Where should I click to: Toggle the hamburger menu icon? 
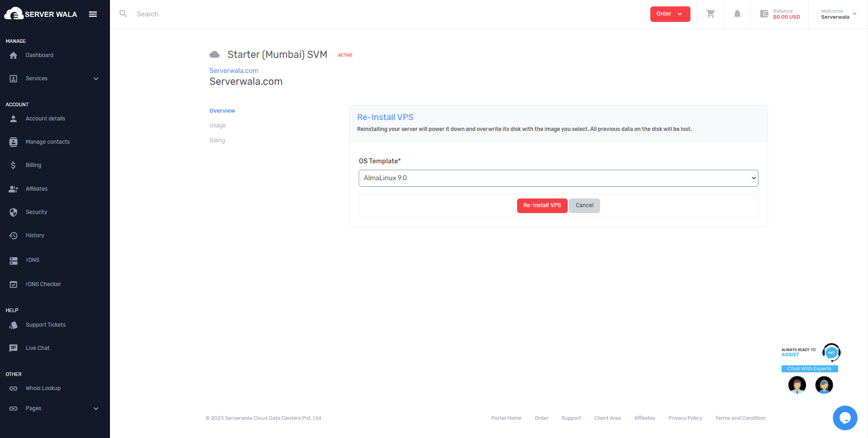click(x=93, y=14)
